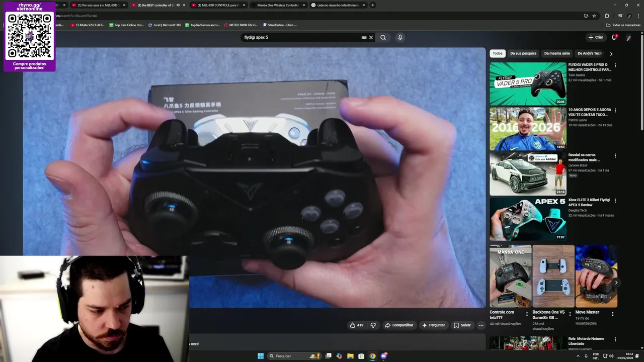Show hidden system tray icons
The height and width of the screenshot is (362, 644).
point(578,356)
